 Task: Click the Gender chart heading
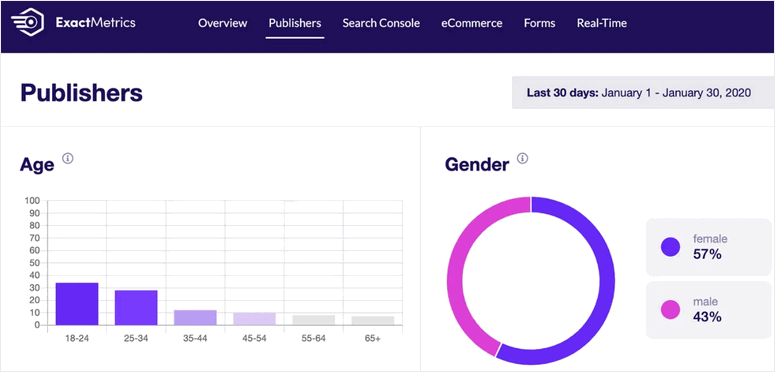pyautogui.click(x=477, y=164)
